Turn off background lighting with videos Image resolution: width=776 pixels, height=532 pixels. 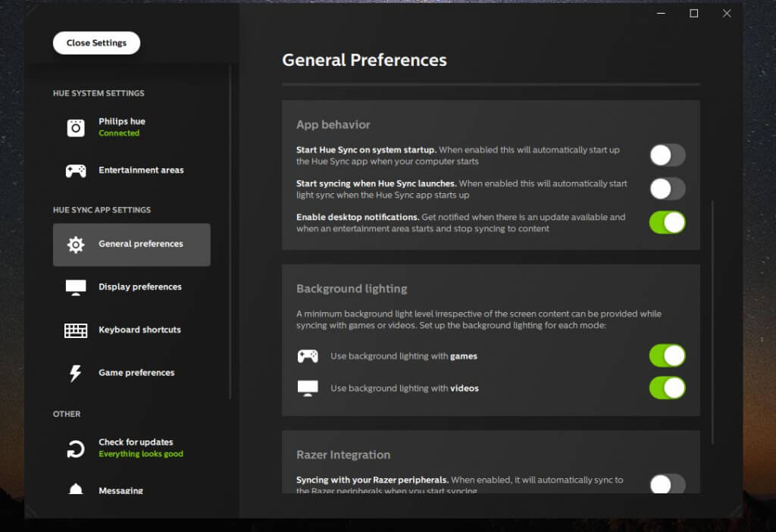(667, 388)
